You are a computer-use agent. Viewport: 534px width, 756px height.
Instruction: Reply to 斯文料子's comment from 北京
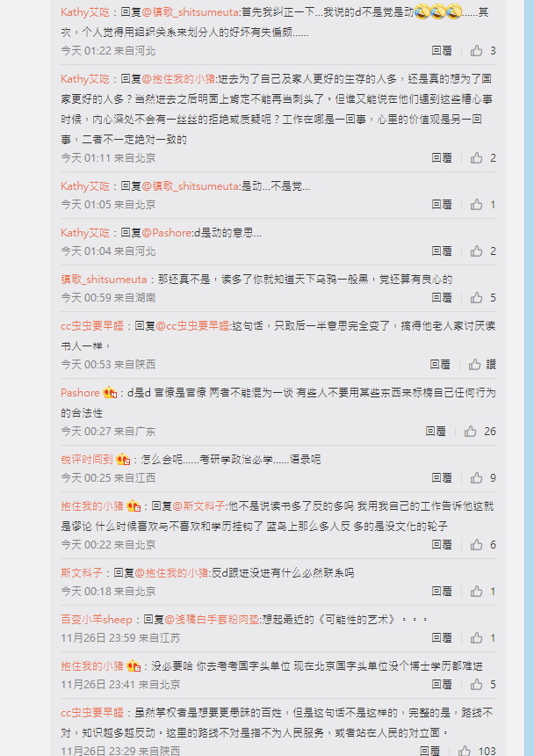(x=442, y=591)
